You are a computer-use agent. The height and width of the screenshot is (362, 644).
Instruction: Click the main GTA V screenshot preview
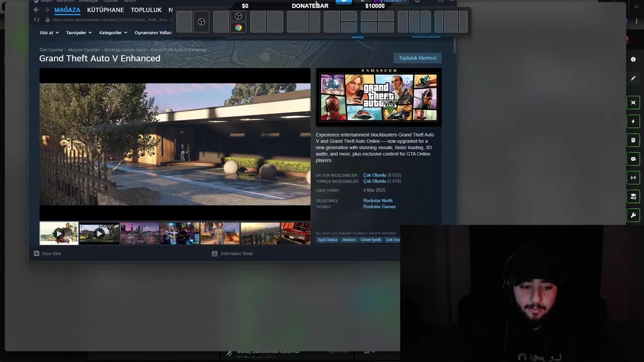[x=175, y=144]
